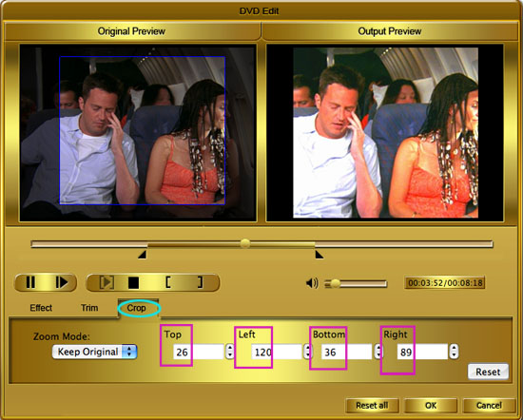Click the Right crop value stepper

pos(454,352)
